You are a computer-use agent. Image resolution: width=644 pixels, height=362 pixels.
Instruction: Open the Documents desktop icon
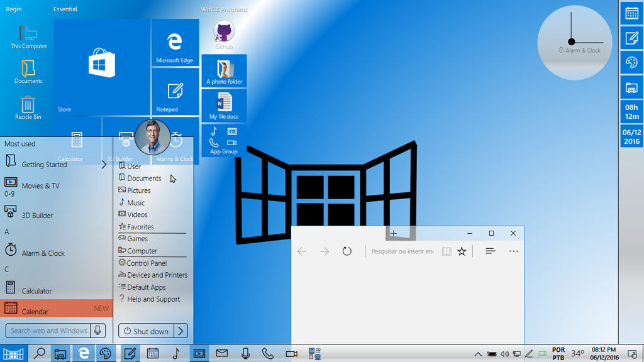28,72
